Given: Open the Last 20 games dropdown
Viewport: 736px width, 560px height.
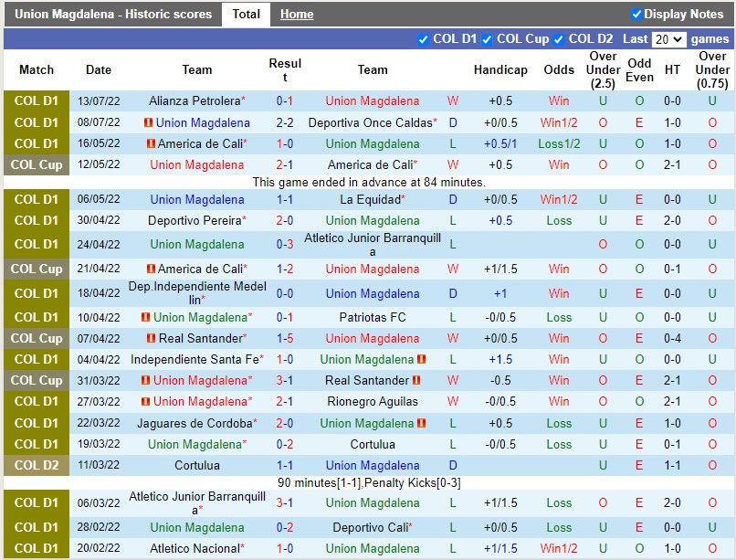Looking at the screenshot, I should tap(668, 39).
